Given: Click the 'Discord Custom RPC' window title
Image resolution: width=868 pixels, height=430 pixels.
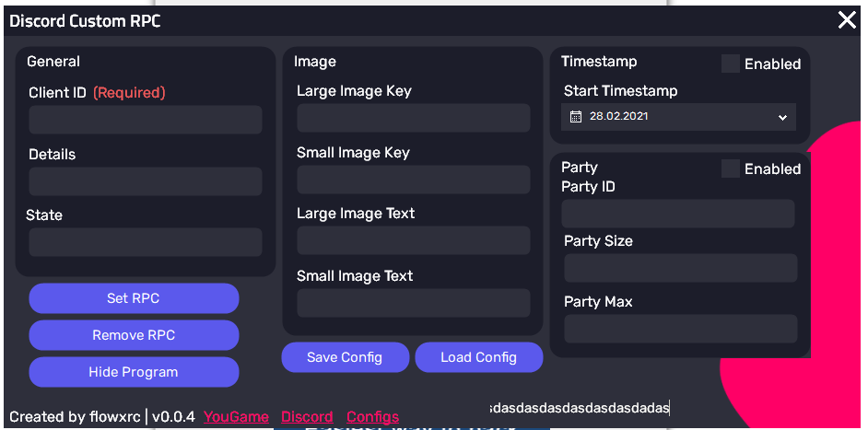Looking at the screenshot, I should click(x=86, y=21).
